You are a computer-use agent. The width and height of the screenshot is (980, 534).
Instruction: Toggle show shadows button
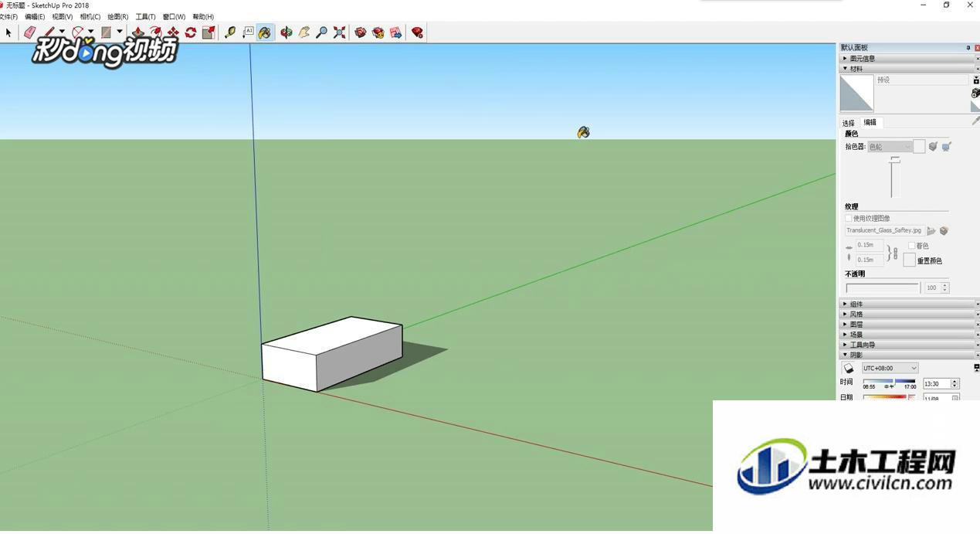(x=848, y=368)
